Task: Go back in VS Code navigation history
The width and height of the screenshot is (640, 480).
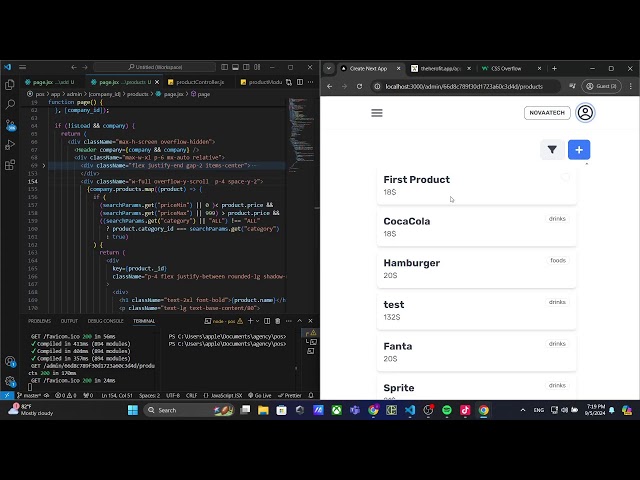Action: pos(74,67)
